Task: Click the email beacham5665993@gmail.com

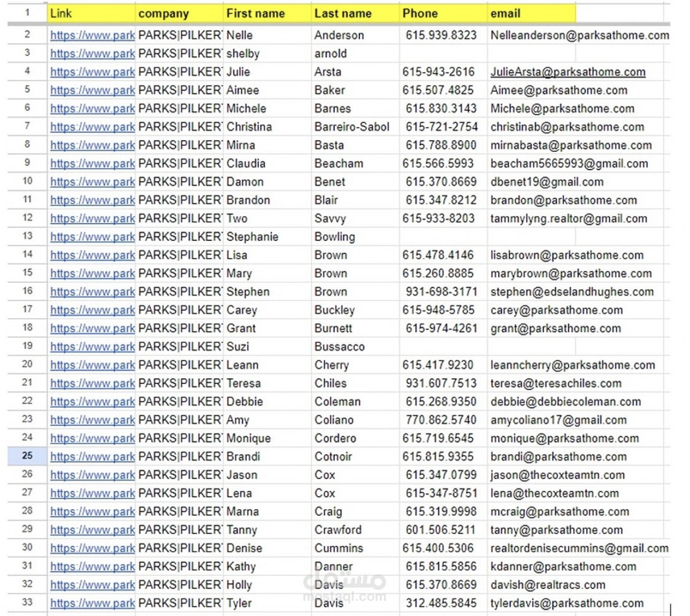Action: coord(569,164)
